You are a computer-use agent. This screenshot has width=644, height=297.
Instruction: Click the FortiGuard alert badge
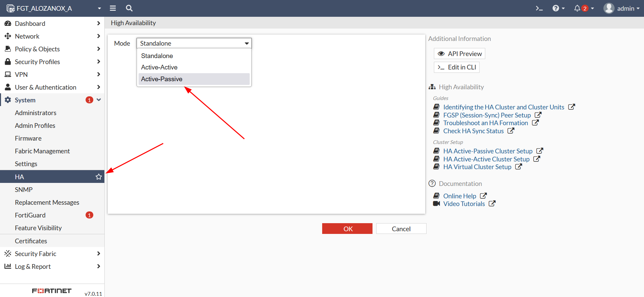click(89, 215)
